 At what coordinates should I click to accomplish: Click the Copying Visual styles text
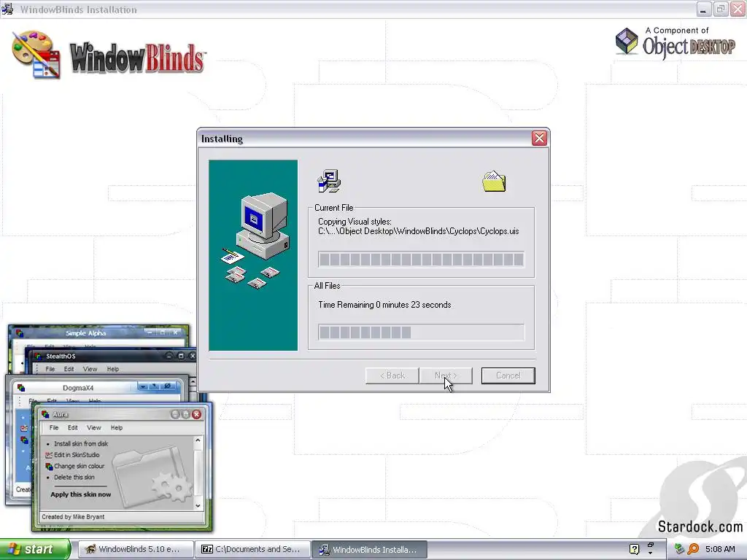point(355,222)
